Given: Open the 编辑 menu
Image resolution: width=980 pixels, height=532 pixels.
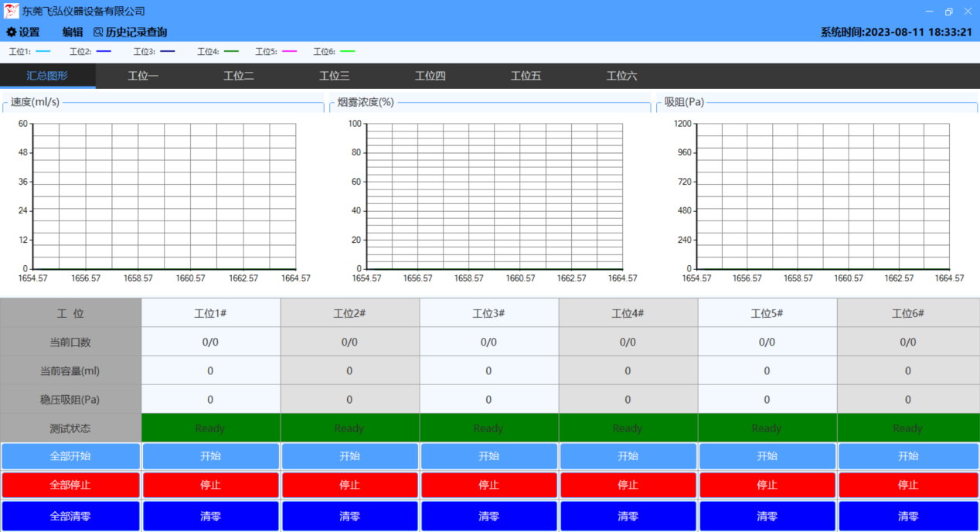Looking at the screenshot, I should tap(73, 32).
